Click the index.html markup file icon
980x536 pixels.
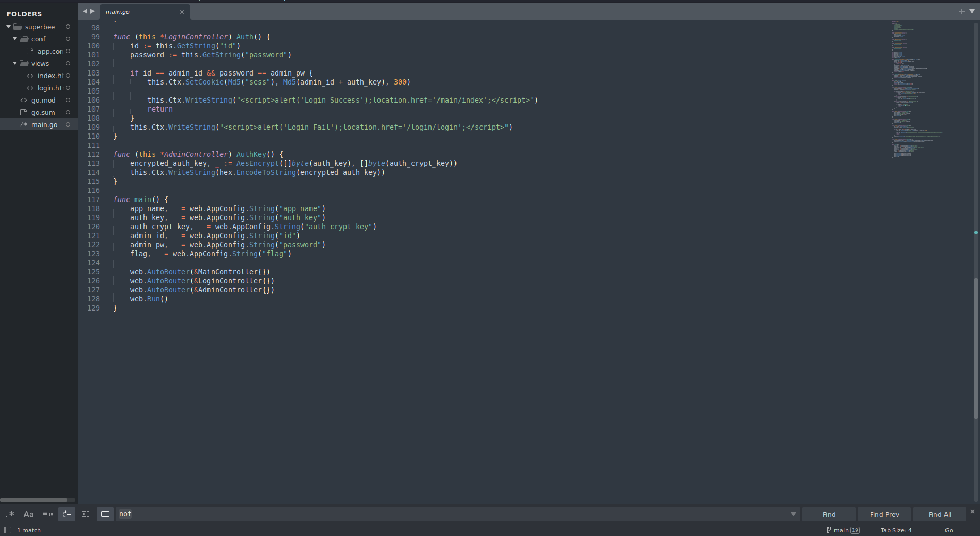(30, 76)
